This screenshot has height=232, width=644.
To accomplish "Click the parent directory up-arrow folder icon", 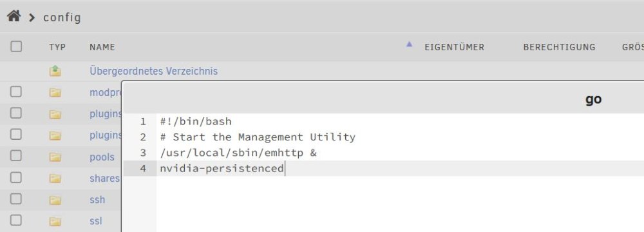I will coord(55,71).
